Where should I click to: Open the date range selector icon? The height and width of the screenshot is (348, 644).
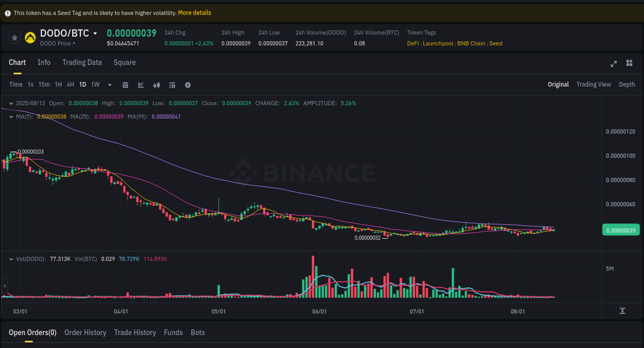click(x=125, y=85)
